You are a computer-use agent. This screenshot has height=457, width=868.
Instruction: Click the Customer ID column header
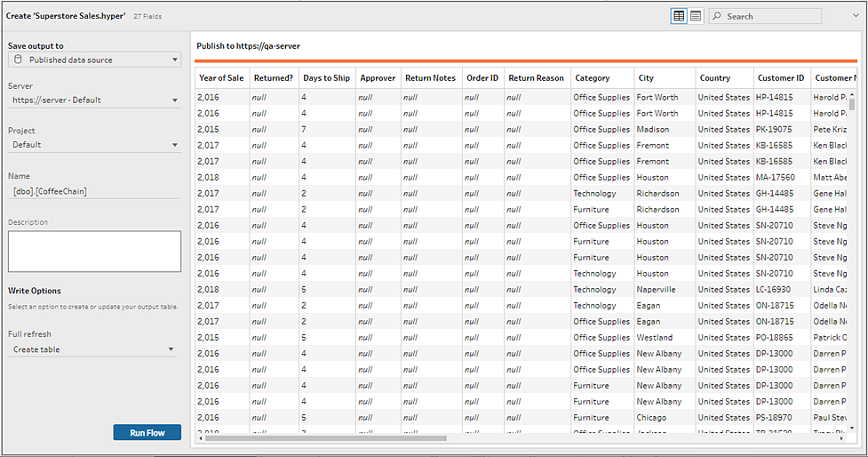point(781,78)
